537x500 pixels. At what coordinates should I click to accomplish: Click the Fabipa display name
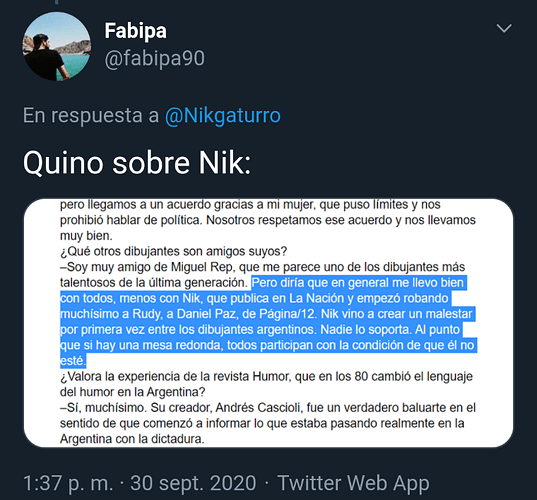tap(136, 31)
